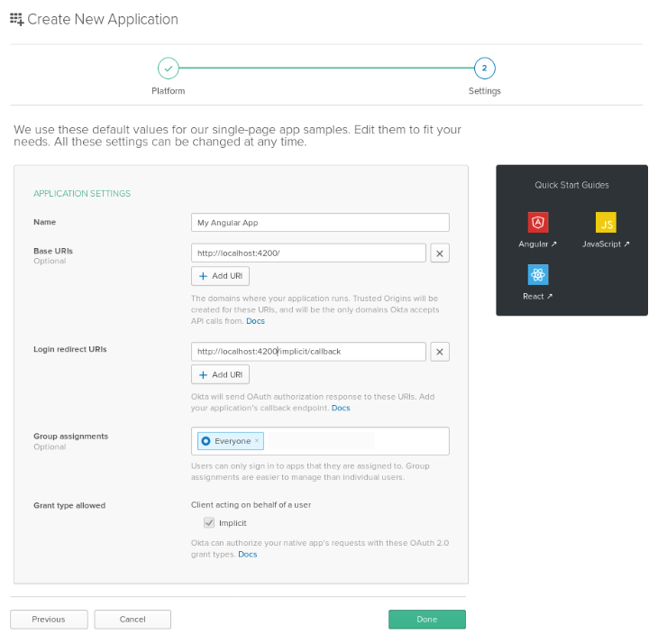Edit the application Name field

tap(319, 223)
